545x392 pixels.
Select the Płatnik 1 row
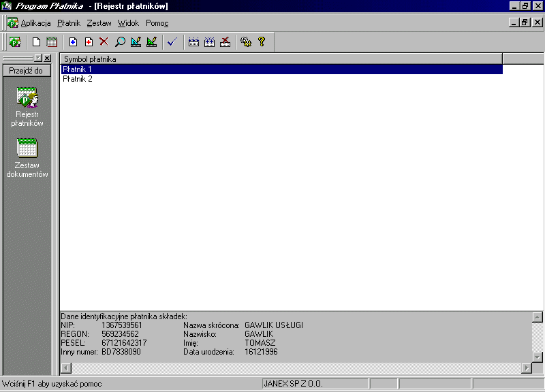pyautogui.click(x=281, y=69)
